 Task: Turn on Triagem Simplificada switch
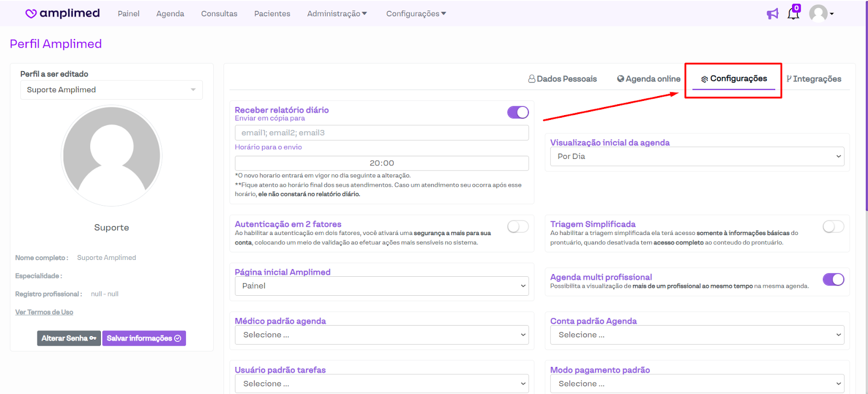tap(833, 227)
